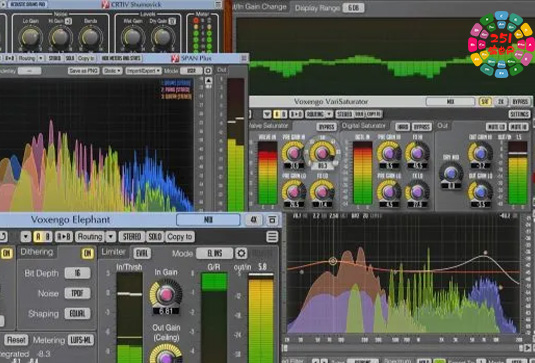535x363 pixels.
Task: Click the 2X oversampling button in VariSaturator
Action: [501, 102]
